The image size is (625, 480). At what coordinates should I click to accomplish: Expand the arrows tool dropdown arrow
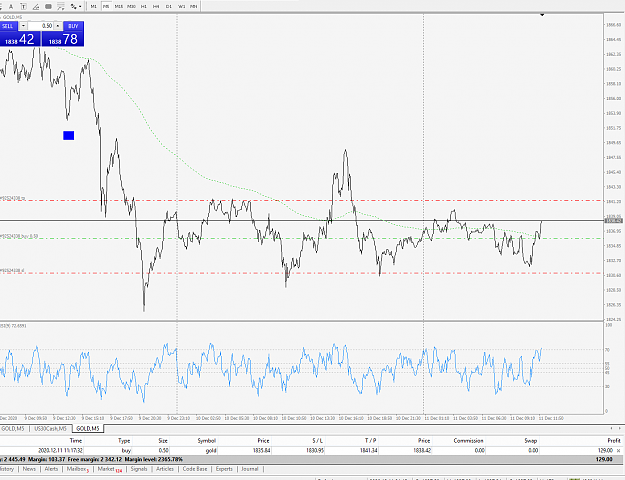pyautogui.click(x=80, y=6)
